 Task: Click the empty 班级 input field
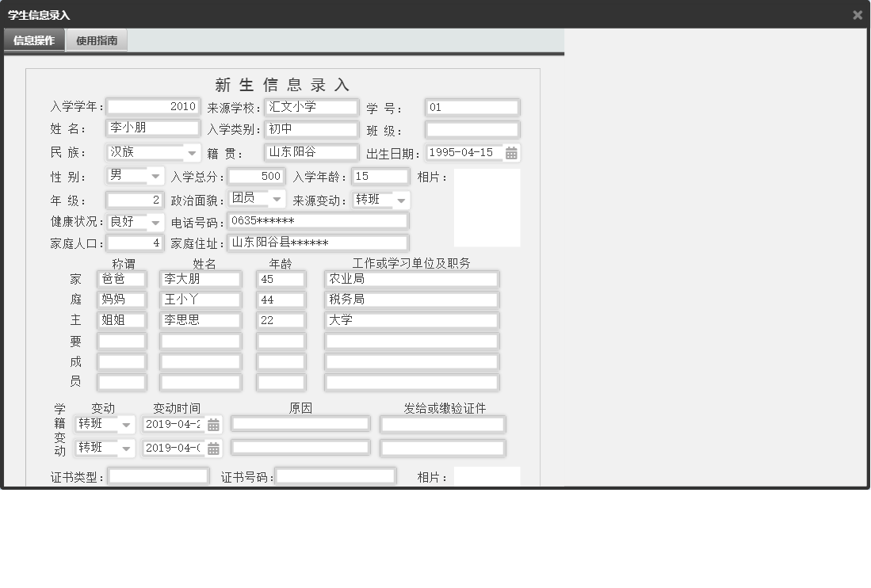(472, 130)
